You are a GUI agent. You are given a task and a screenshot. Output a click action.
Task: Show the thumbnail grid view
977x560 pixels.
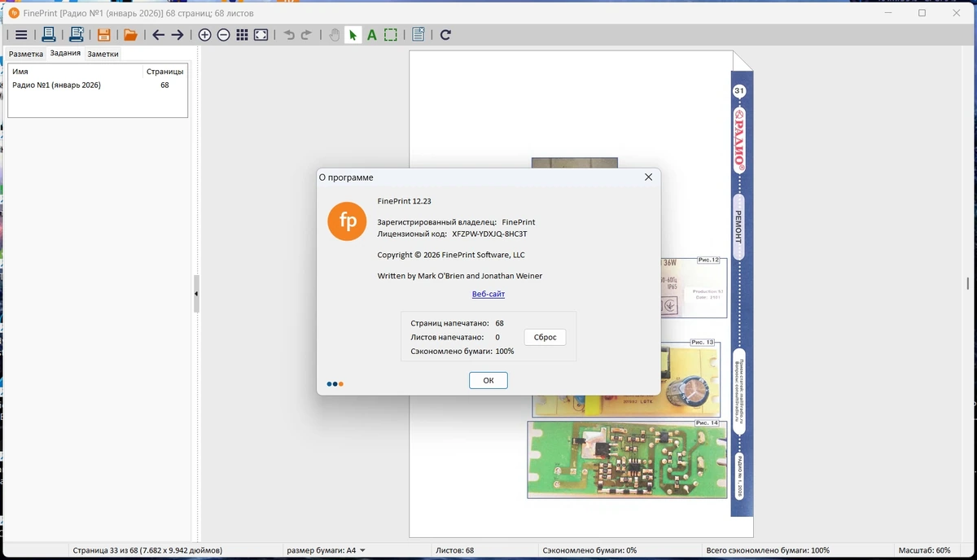(242, 35)
